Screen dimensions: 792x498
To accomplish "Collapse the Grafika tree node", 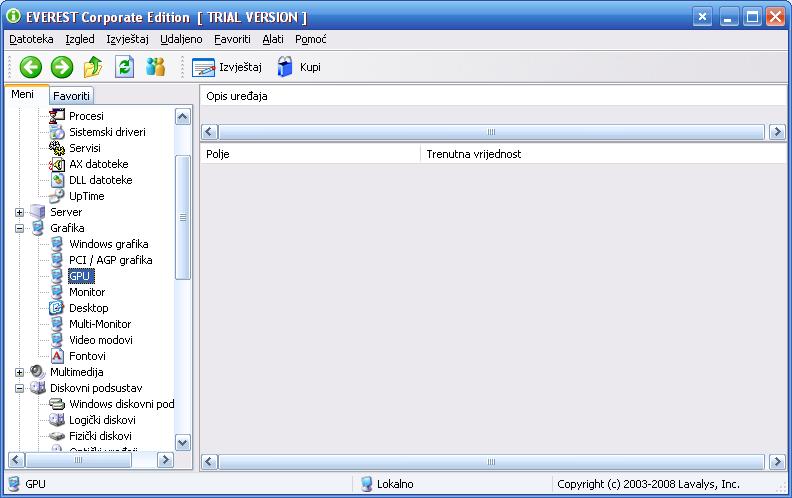I will [19, 228].
